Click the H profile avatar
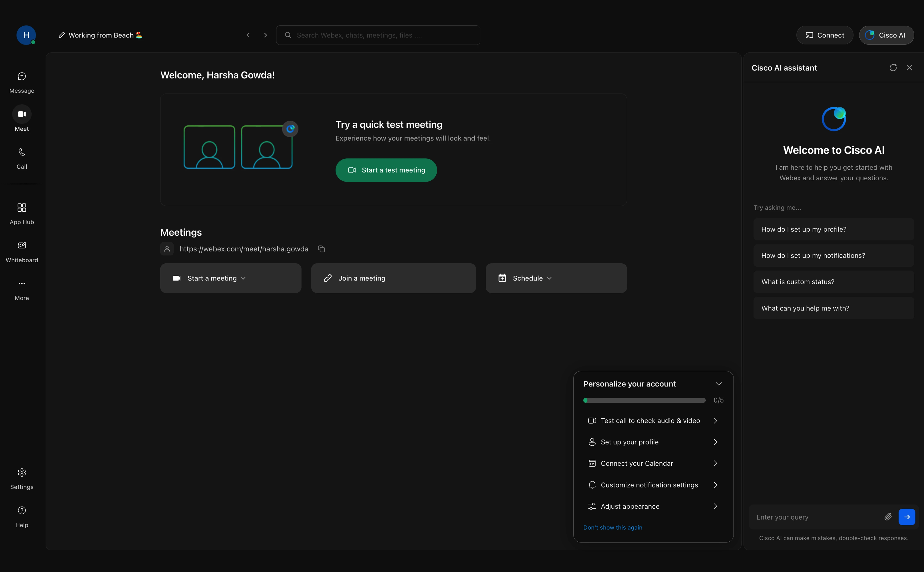This screenshot has height=572, width=924. (x=26, y=35)
